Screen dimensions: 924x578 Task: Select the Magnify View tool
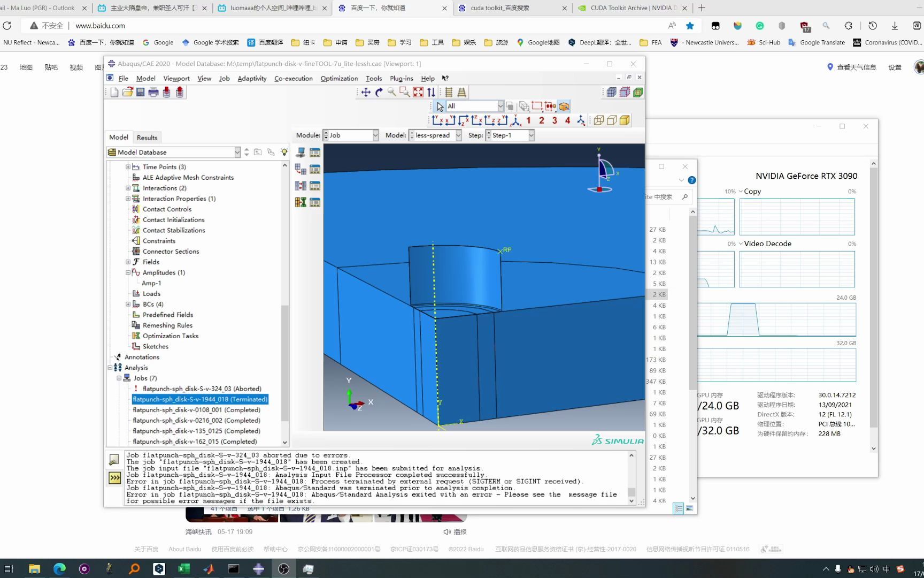(392, 92)
